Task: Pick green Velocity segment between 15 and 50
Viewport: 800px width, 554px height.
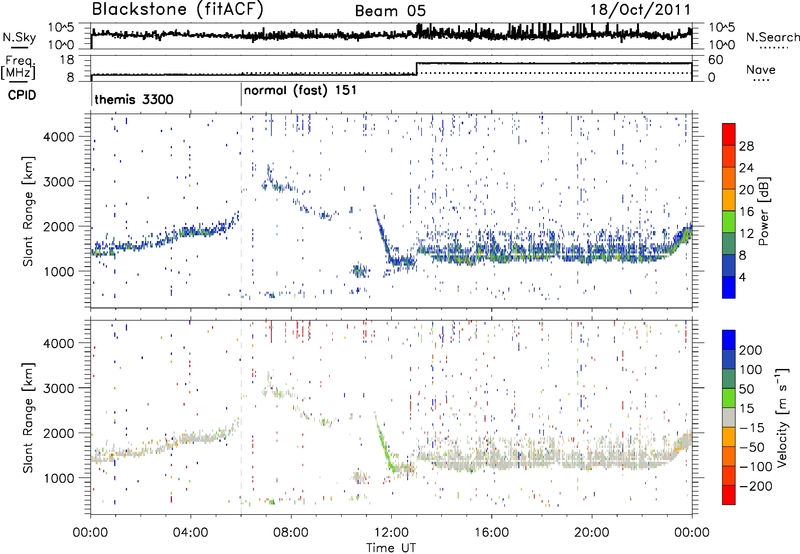Action: [x=729, y=398]
